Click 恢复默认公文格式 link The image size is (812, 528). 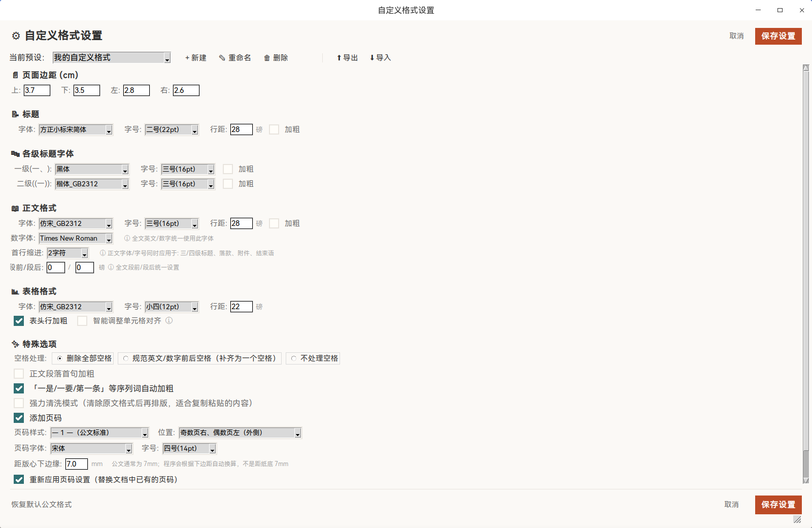[x=42, y=504]
